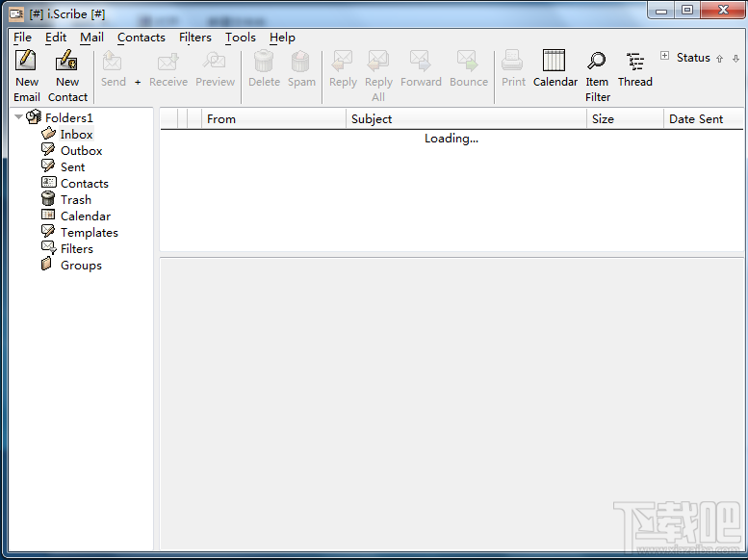Open the Calendar folder in tree
748x560 pixels.
pyautogui.click(x=86, y=216)
